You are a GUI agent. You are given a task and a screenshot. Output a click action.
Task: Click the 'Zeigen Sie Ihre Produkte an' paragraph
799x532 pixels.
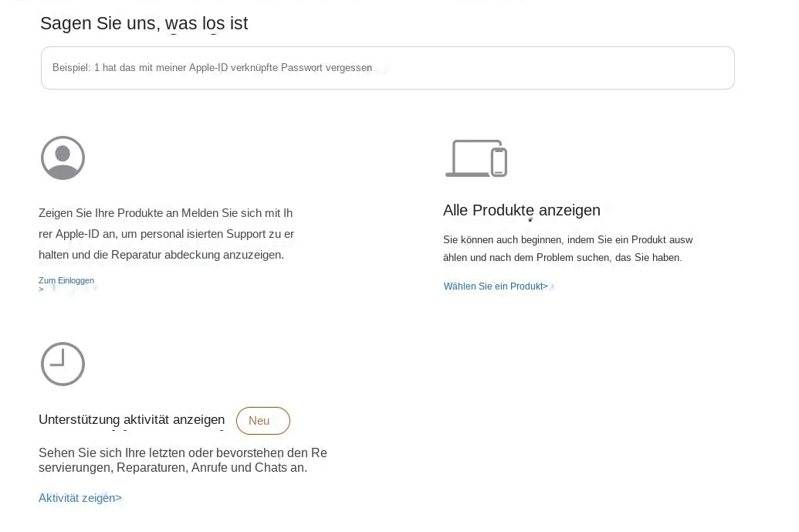167,234
